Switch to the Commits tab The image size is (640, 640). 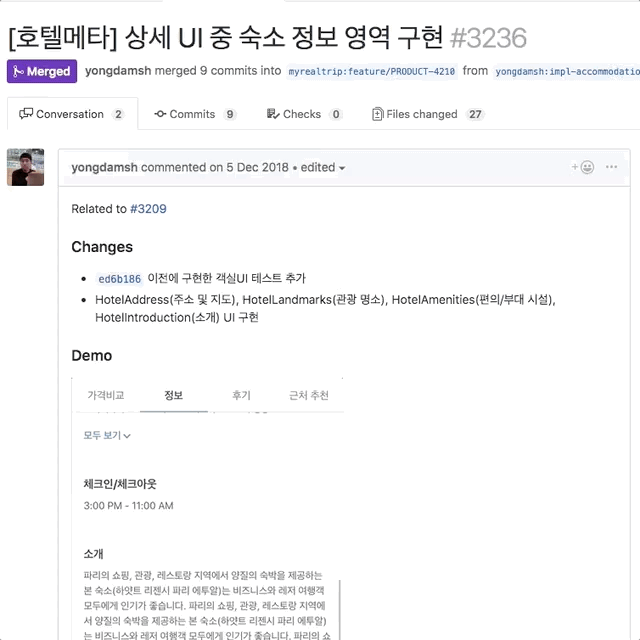[196, 114]
